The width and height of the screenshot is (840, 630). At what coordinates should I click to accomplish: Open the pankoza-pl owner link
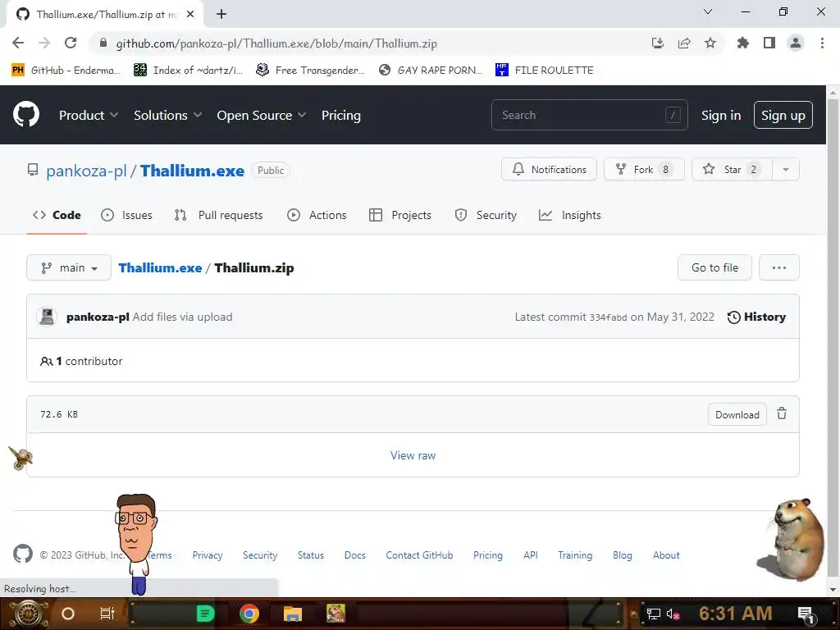click(86, 171)
